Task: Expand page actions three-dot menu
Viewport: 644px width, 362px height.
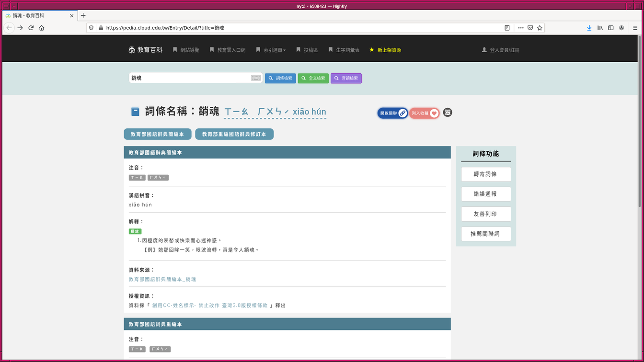Action: click(x=521, y=28)
